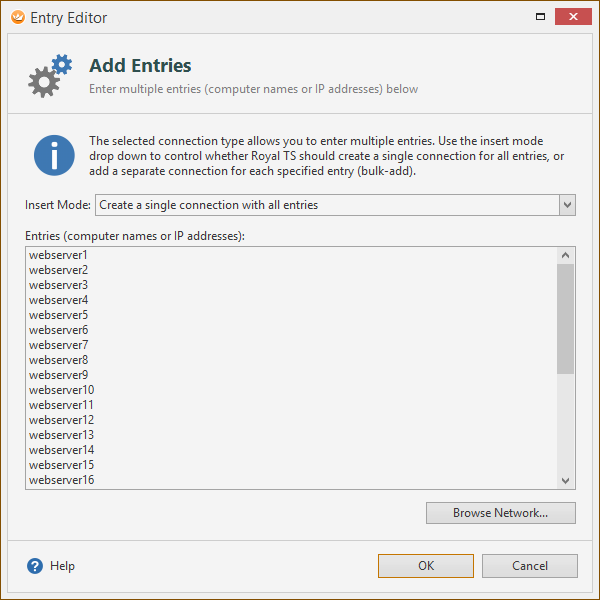Maximize the Entry Editor window
Viewport: 600px width, 600px height.
tap(540, 16)
